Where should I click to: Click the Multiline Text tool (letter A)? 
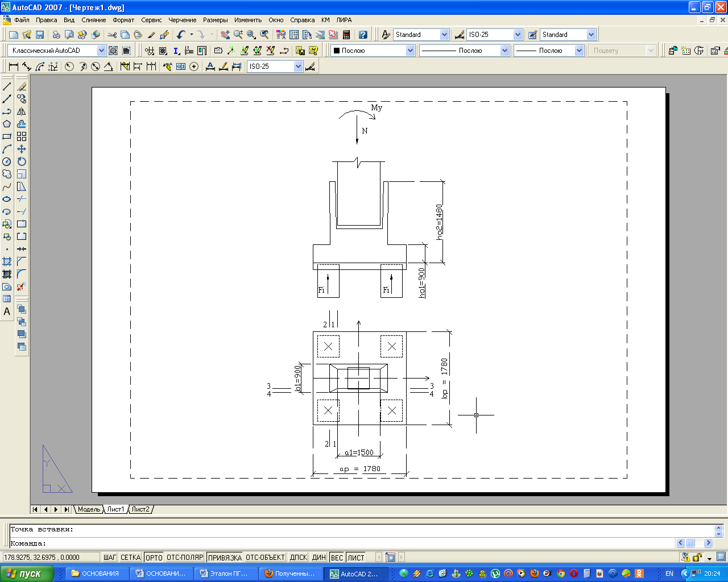pos(7,311)
